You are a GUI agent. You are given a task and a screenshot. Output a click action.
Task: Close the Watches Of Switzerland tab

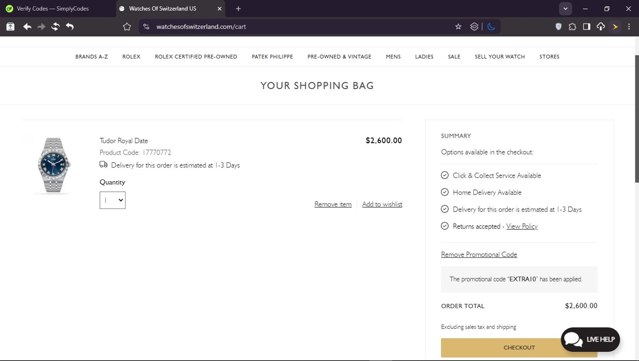pos(219,9)
